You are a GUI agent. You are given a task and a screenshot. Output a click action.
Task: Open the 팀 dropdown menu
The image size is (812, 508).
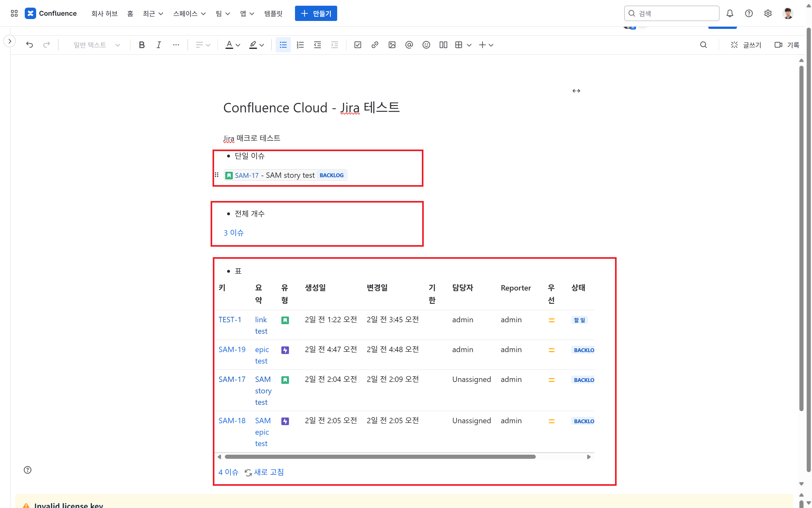coord(223,13)
